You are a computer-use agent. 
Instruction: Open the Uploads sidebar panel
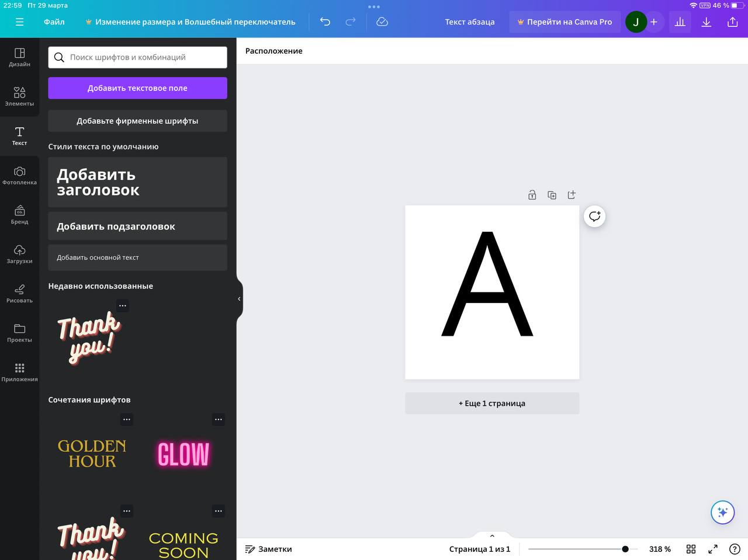[19, 254]
